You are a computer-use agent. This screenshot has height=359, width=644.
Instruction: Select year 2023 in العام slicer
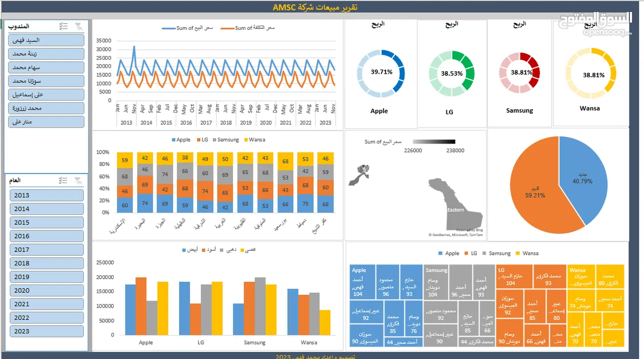(46, 331)
